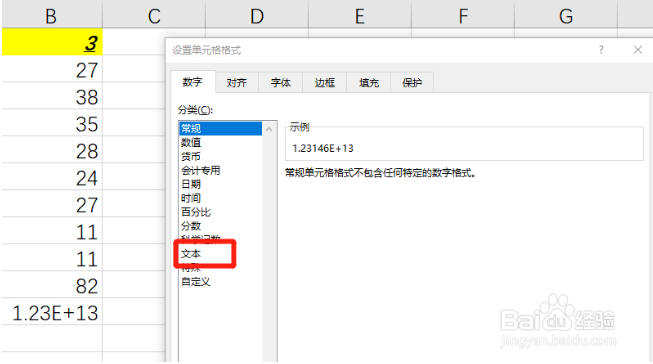Select 常规 in the category list
The height and width of the screenshot is (364, 653).
point(220,128)
